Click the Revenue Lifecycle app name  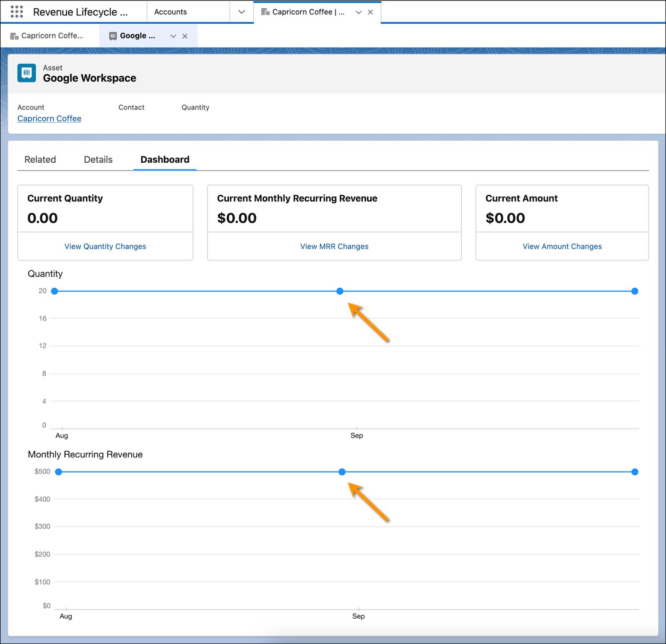(x=80, y=12)
